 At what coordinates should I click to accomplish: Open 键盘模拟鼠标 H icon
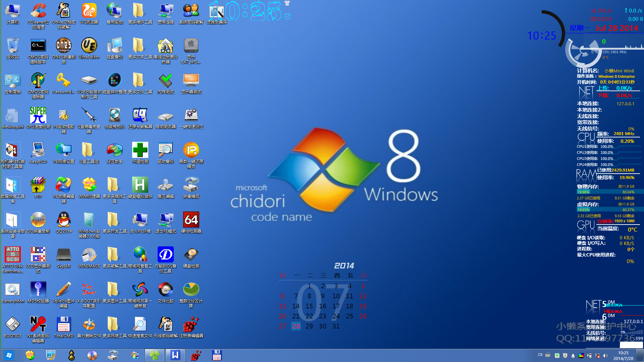click(x=140, y=188)
